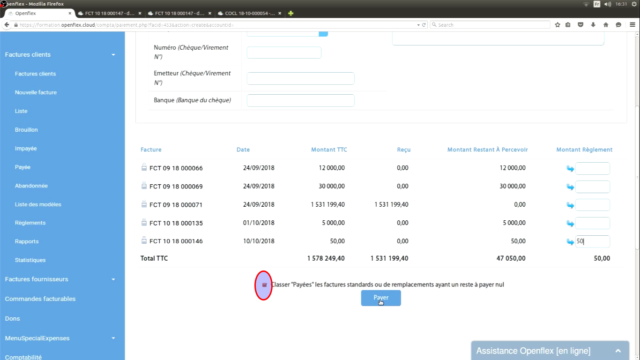The height and width of the screenshot is (360, 640).
Task: Collapse the Factures clients sidebar section
Action: point(113,55)
